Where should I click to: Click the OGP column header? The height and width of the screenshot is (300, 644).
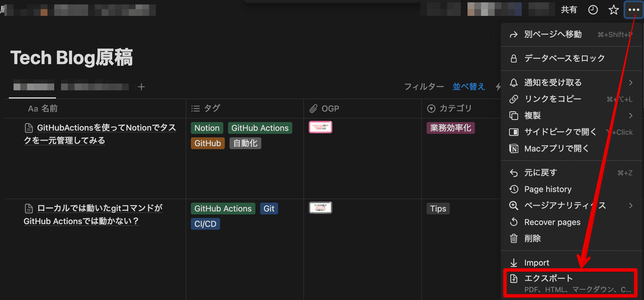(x=363, y=109)
